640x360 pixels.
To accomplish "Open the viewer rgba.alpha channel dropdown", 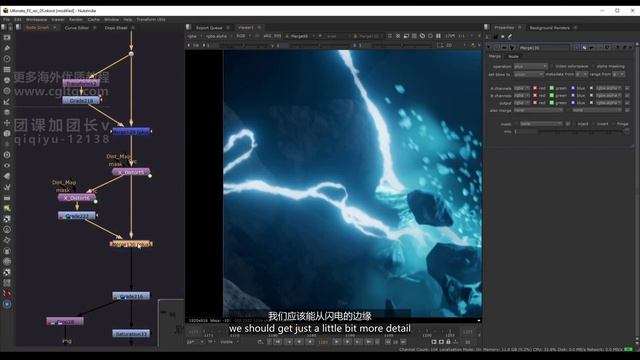I will [x=218, y=36].
